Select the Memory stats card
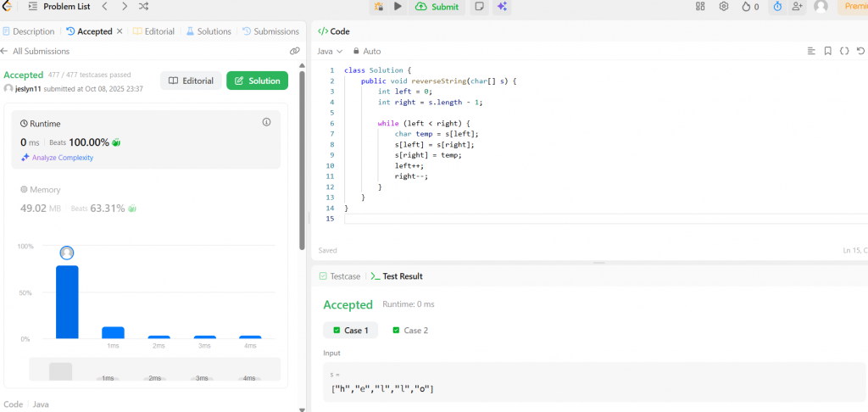The width and height of the screenshot is (868, 412). pos(146,199)
